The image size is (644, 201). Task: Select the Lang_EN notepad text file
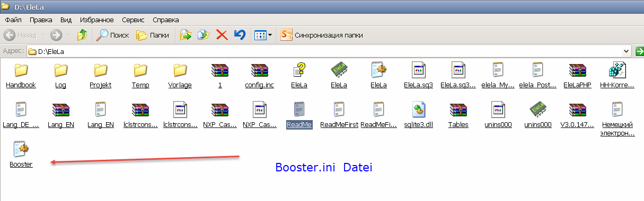100,115
